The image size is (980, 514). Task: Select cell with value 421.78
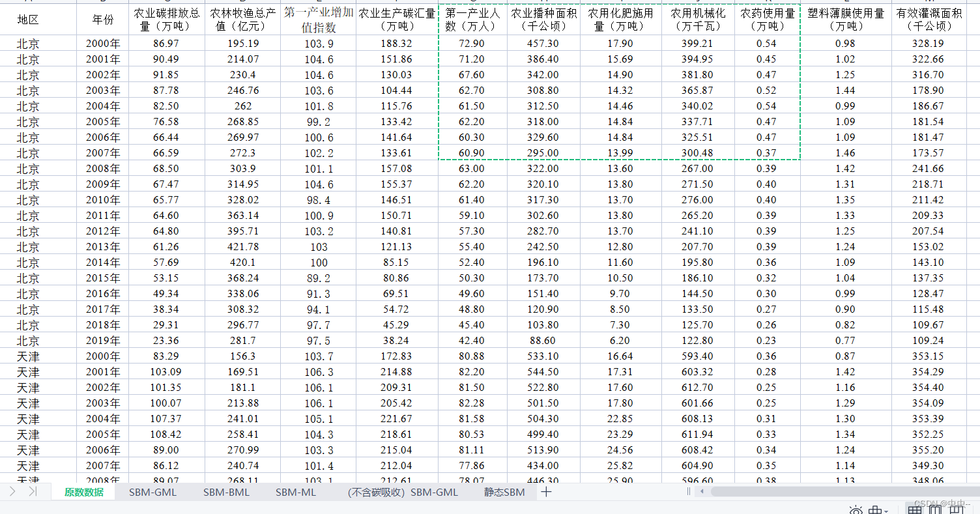[243, 247]
